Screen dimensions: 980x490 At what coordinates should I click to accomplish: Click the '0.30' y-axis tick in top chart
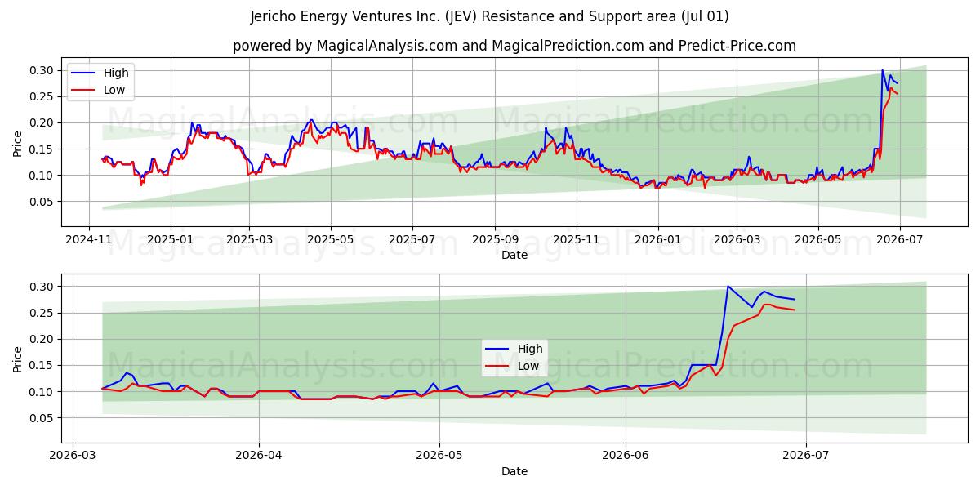(x=42, y=70)
